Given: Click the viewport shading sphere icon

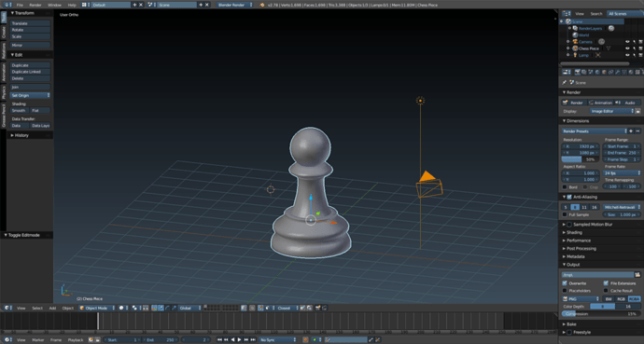Looking at the screenshot, I should pos(121,308).
